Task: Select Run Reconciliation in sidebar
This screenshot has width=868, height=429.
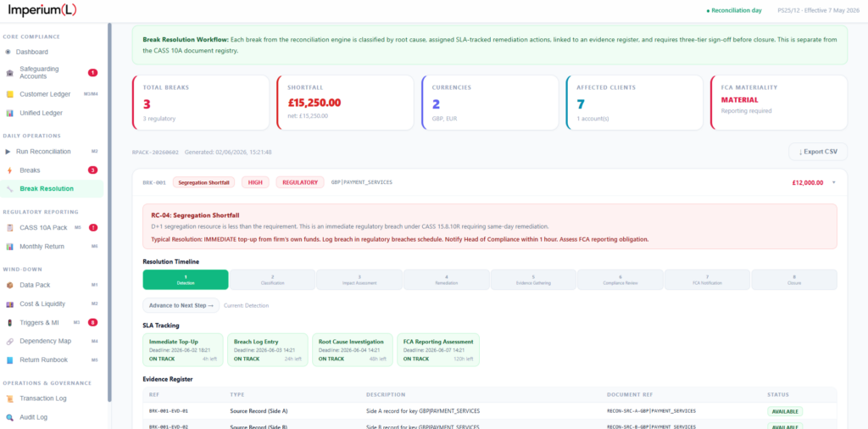Action: (45, 152)
